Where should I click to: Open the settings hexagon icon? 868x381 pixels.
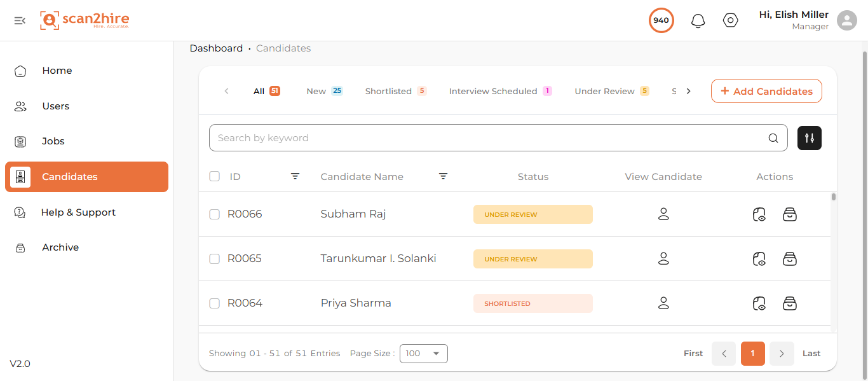pyautogui.click(x=731, y=20)
